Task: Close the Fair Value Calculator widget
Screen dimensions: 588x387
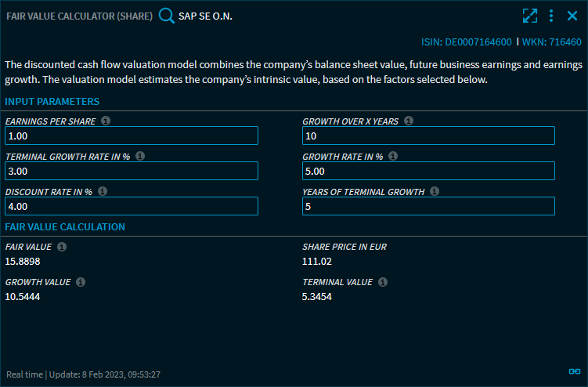Action: click(x=572, y=16)
